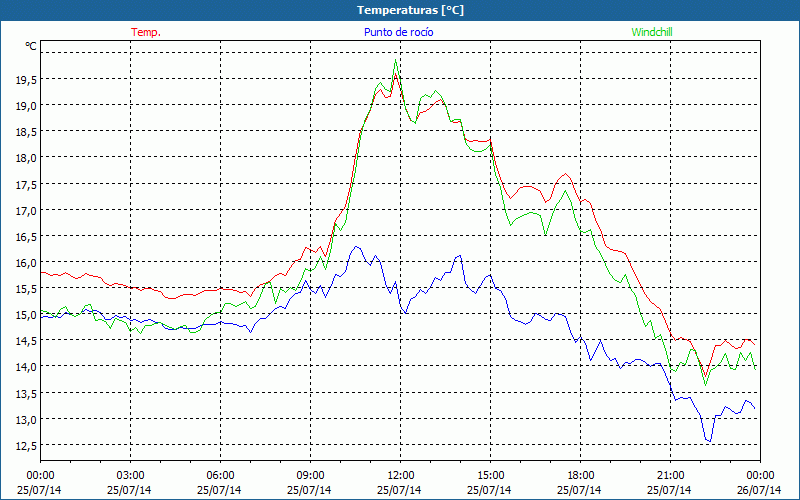This screenshot has height=500, width=800.
Task: Click the 09:00 time axis label
Action: tap(310, 476)
